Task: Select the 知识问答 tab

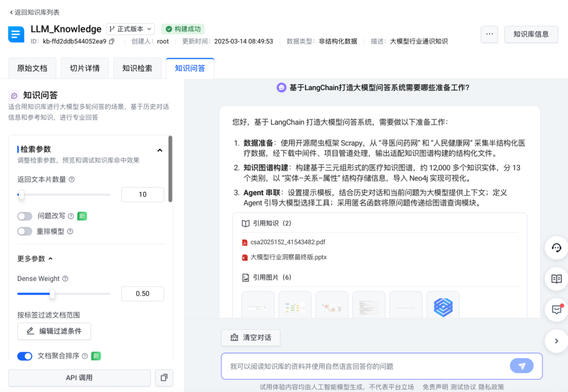Action: coord(190,68)
